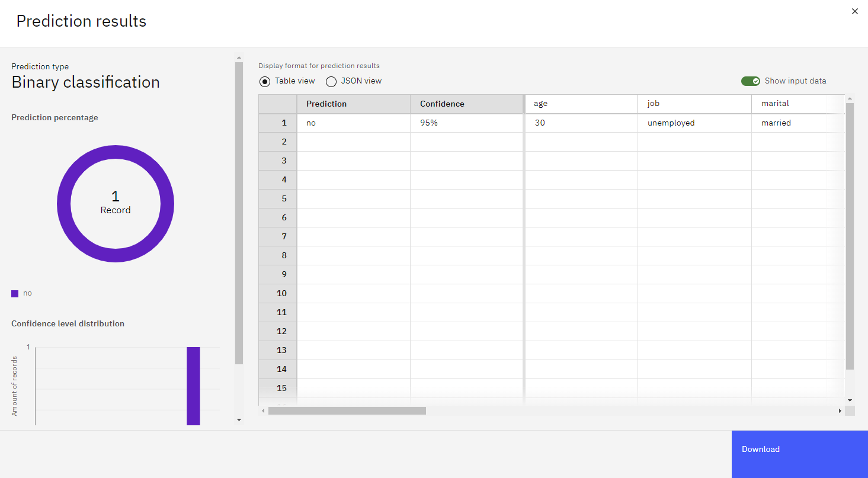Click the table's horizontal scrollbar thumb
Viewport: 868px width, 478px height.
click(347, 410)
